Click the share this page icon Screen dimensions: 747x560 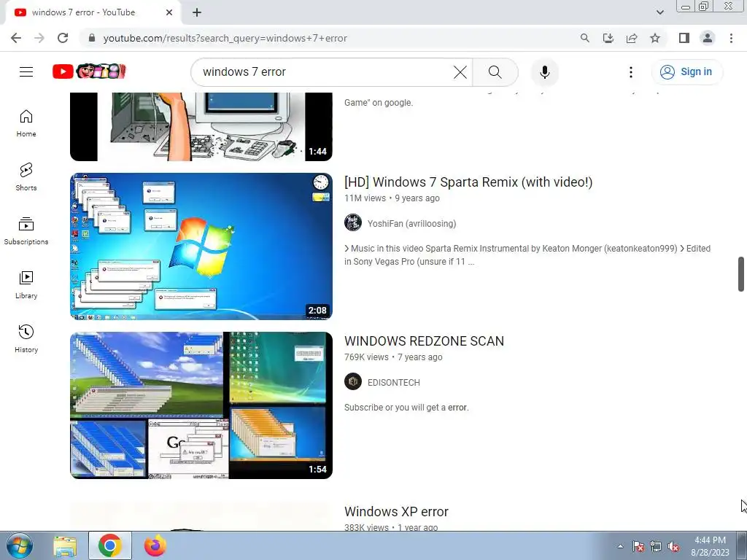(632, 38)
